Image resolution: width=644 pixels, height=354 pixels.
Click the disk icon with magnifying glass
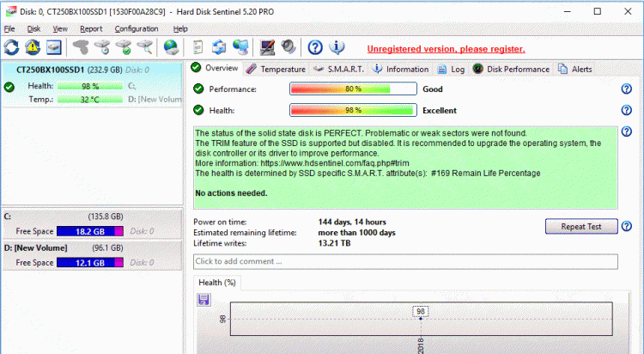click(144, 48)
